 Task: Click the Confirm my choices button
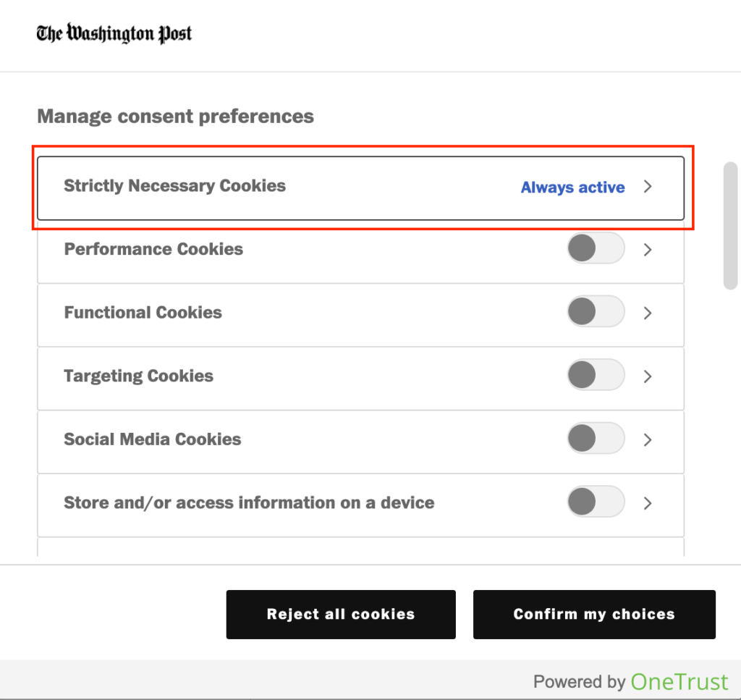click(594, 614)
